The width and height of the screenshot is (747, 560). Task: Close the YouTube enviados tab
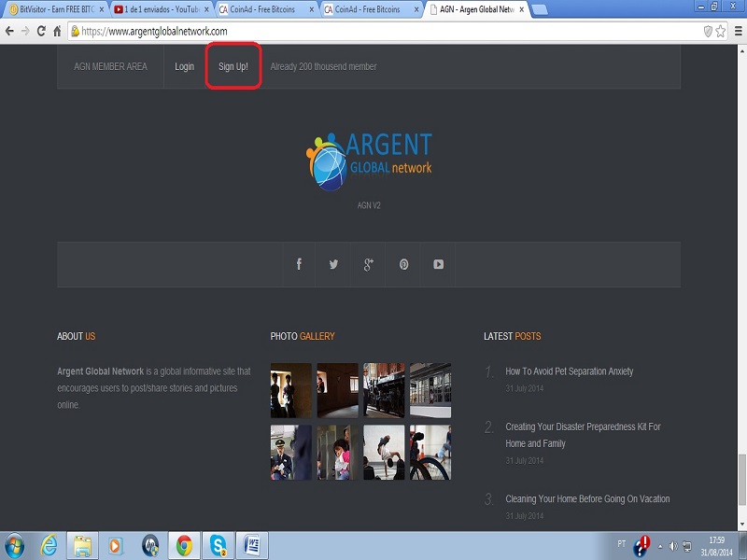pos(206,9)
